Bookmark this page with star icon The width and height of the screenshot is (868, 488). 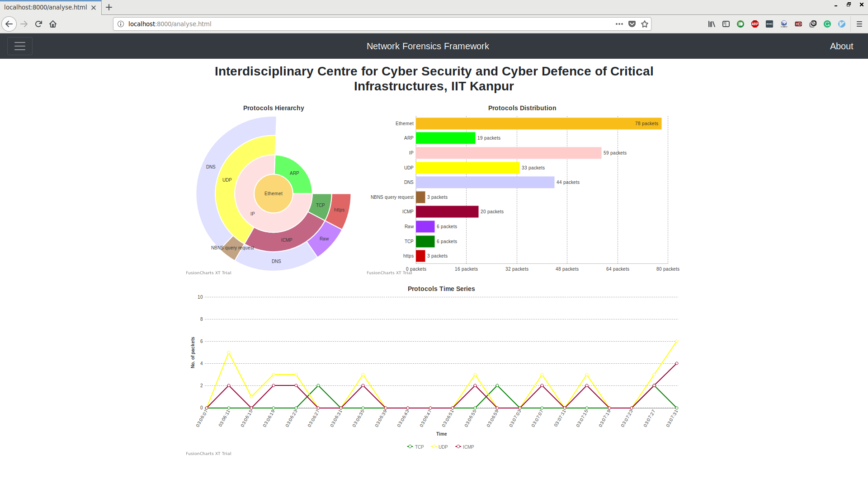[x=645, y=24]
